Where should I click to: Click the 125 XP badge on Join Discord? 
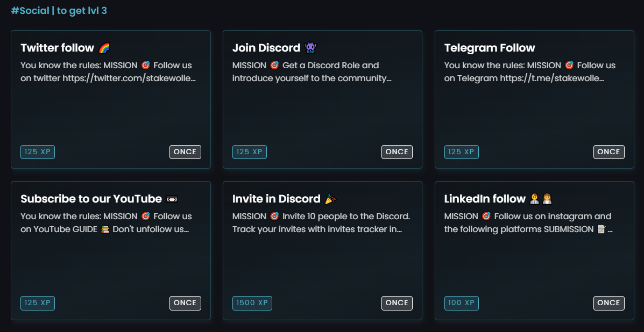(250, 151)
